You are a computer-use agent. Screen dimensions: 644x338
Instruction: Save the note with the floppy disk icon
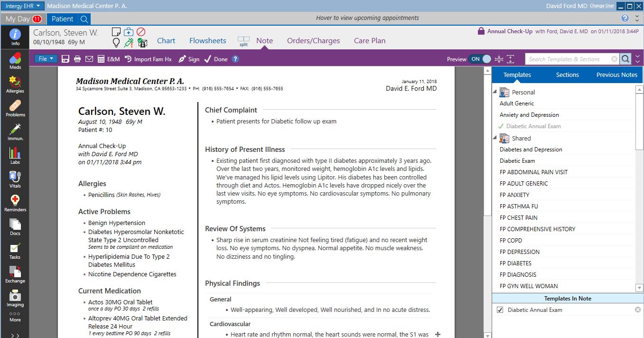(x=65, y=59)
